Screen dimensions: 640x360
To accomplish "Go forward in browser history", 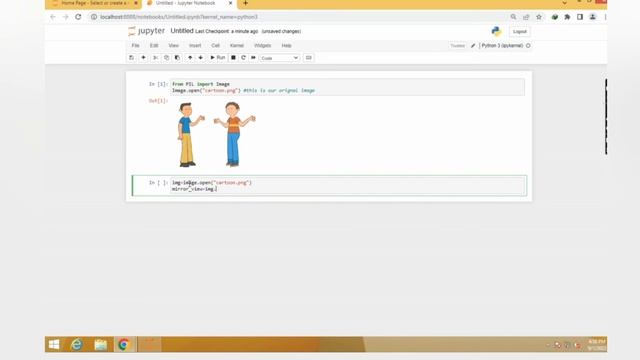I will pyautogui.click(x=65, y=17).
